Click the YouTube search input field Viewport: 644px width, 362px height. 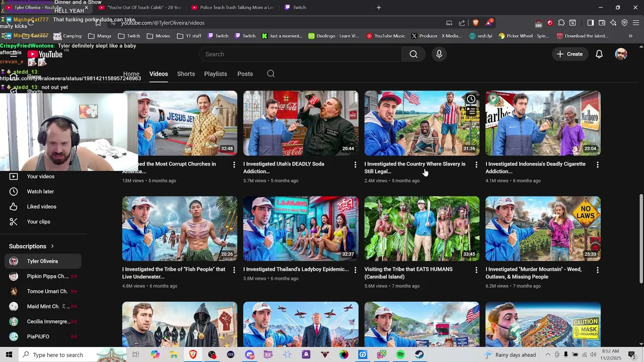point(300,54)
